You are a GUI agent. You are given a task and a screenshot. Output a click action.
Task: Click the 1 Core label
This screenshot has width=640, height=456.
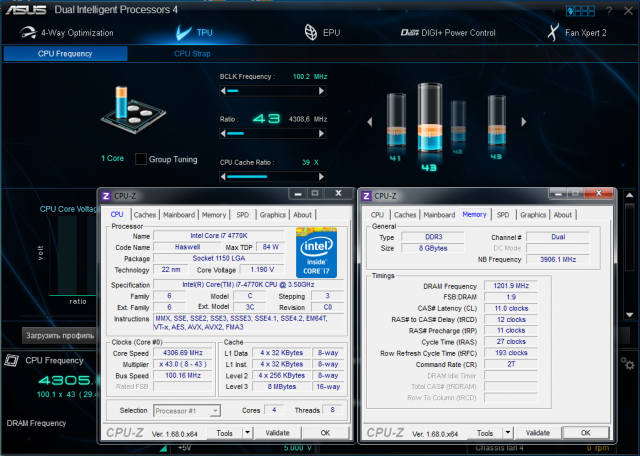(113, 158)
